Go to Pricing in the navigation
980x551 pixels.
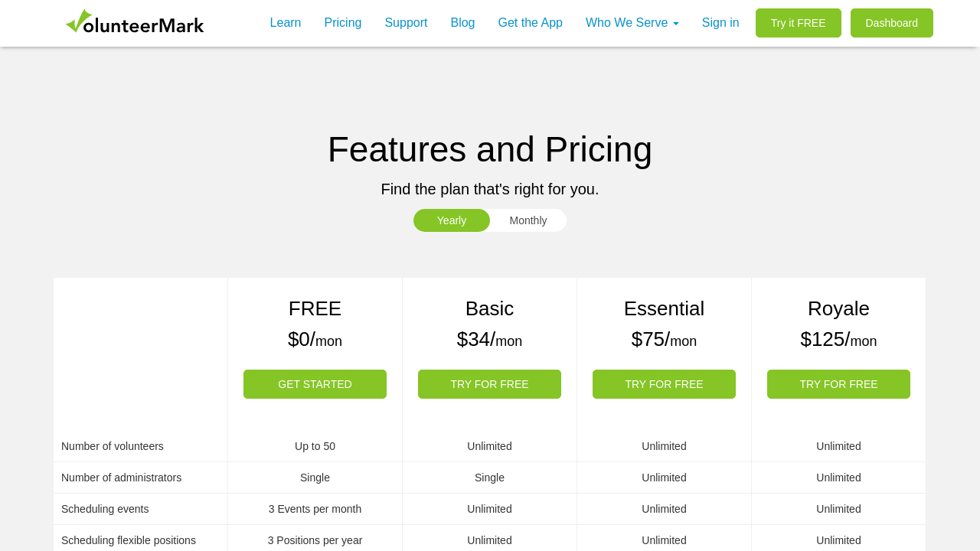pos(343,23)
